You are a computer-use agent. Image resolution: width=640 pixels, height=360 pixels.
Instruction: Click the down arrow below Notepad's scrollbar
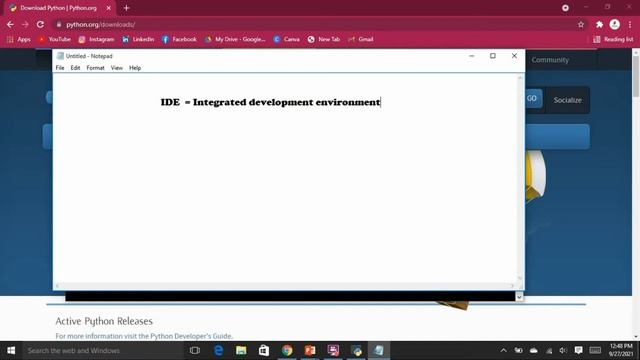click(x=519, y=297)
